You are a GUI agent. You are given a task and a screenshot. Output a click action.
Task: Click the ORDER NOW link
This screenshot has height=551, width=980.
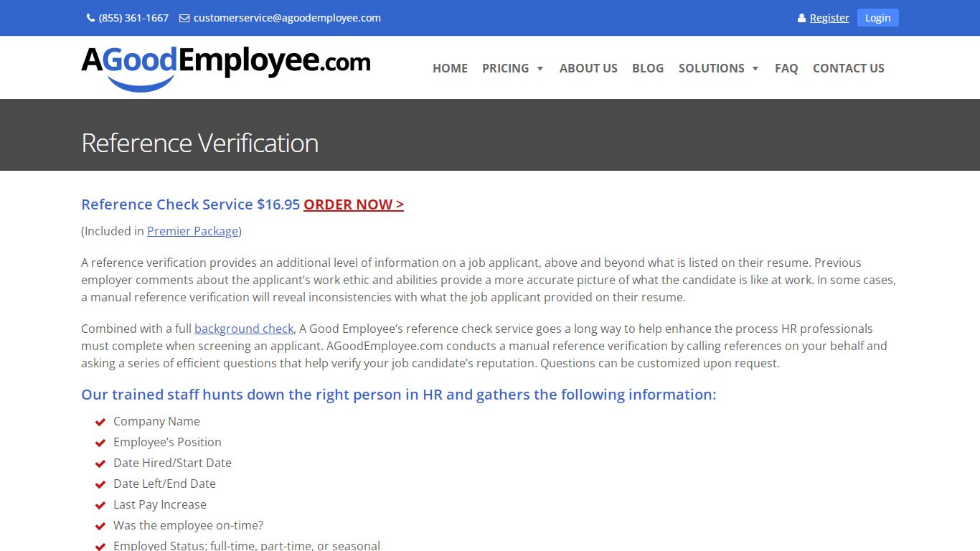click(x=354, y=204)
